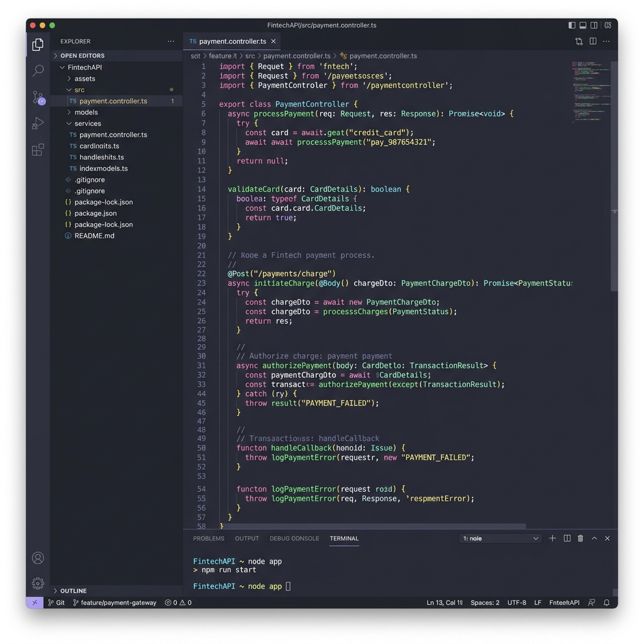The image size is (644, 644).
Task: Switch to the DEBUG CONSOLE tab
Action: [x=293, y=538]
